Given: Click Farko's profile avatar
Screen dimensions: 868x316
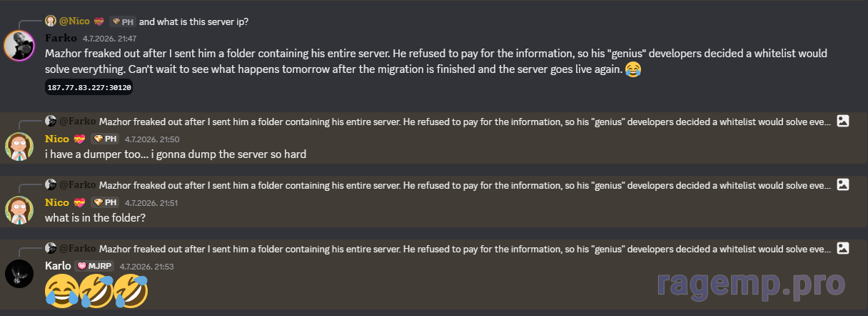Looking at the screenshot, I should [x=20, y=46].
